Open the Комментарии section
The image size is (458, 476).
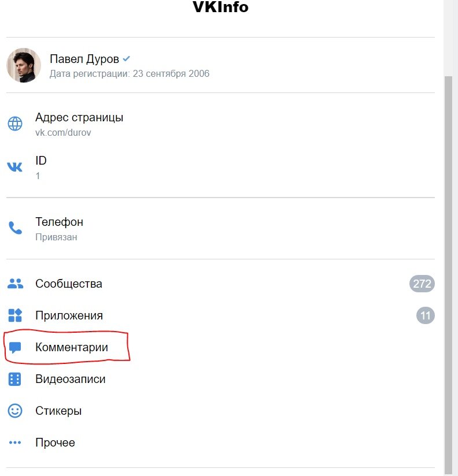point(220,347)
